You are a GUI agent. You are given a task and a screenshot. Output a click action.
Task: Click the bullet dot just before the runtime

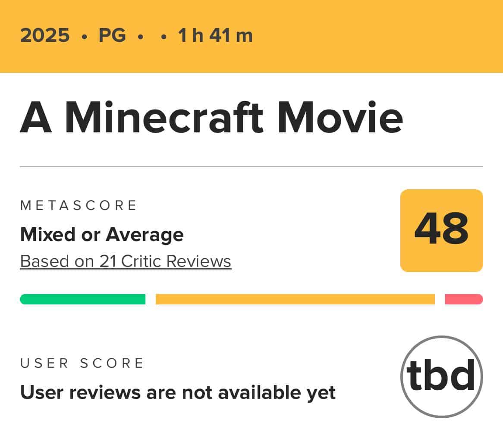tap(163, 37)
